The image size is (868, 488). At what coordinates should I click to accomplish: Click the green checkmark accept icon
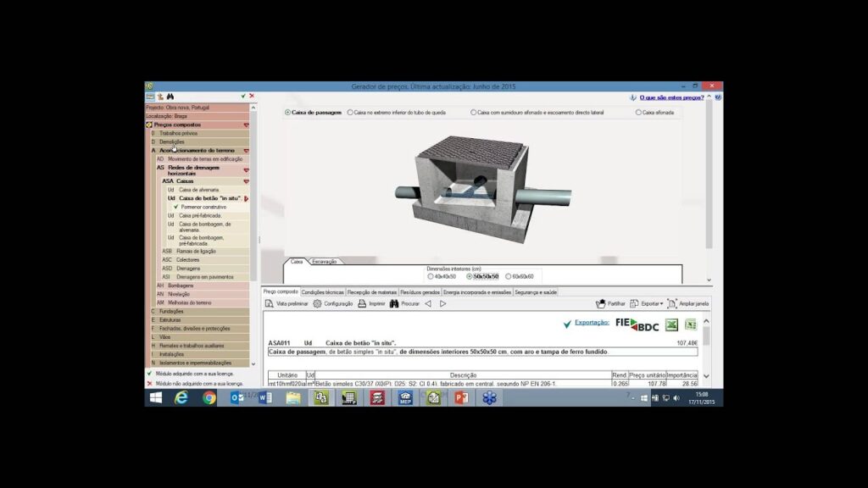[x=243, y=96]
